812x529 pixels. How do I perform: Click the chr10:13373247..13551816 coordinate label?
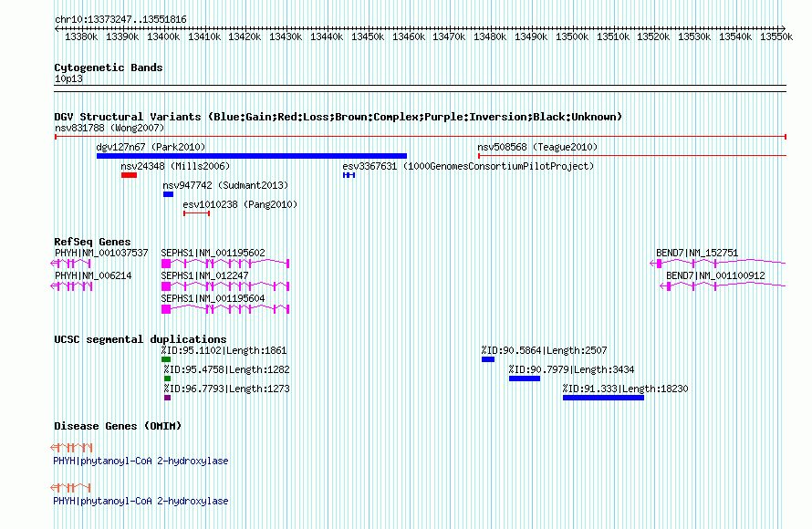(120, 19)
